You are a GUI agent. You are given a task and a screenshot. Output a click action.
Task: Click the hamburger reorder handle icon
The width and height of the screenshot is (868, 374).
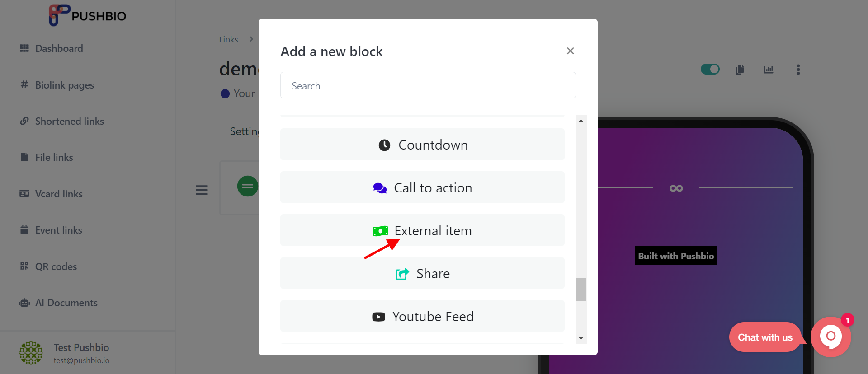point(202,190)
